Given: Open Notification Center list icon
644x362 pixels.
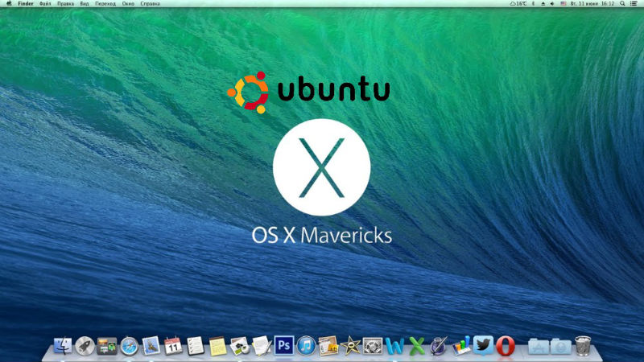Looking at the screenshot, I should point(634,3).
